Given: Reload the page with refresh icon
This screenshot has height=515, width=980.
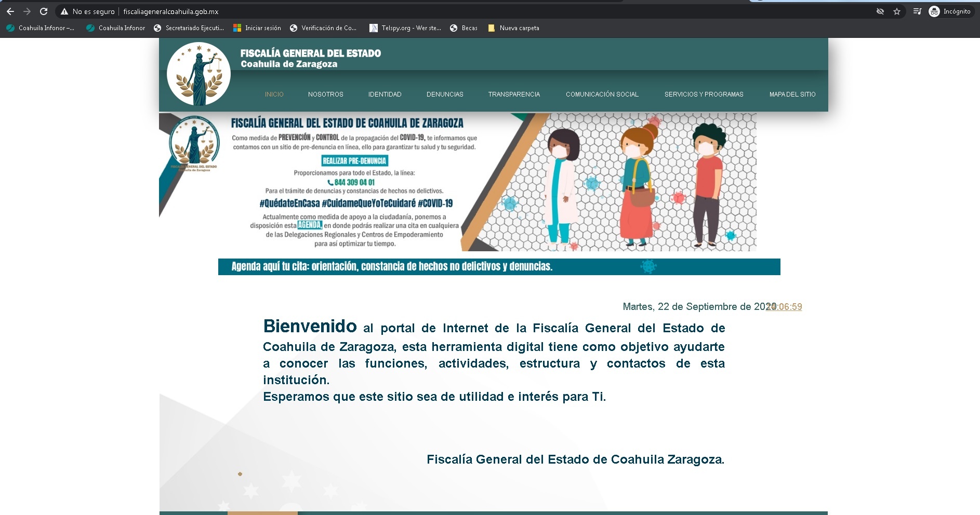Looking at the screenshot, I should click(44, 11).
